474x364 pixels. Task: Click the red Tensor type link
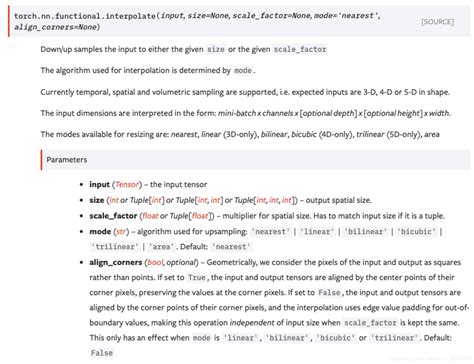127,184
